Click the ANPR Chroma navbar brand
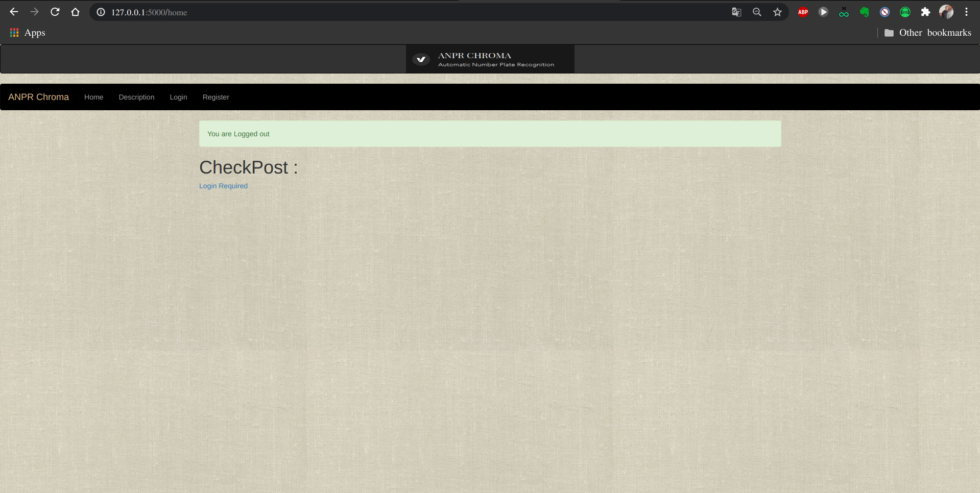 38,97
